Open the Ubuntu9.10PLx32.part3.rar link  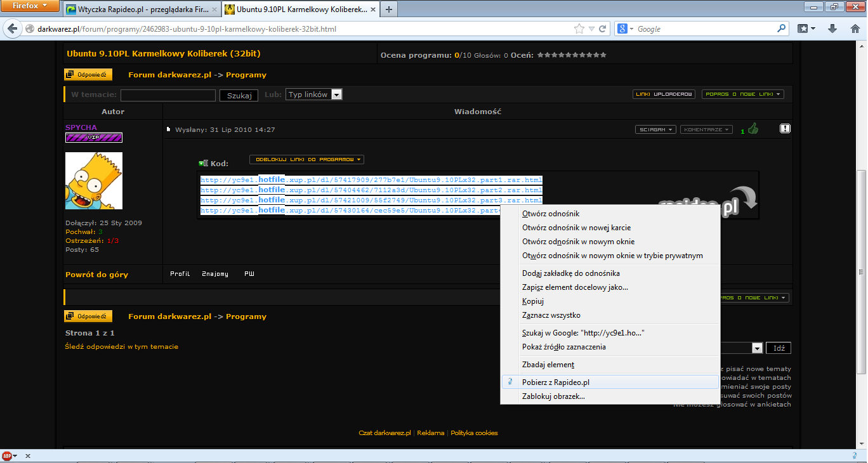(x=371, y=200)
